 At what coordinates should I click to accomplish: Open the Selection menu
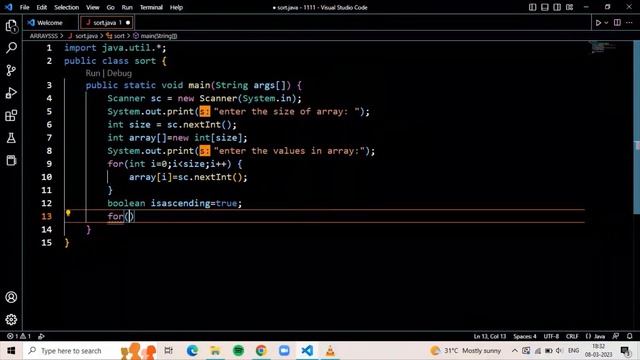[x=67, y=7]
